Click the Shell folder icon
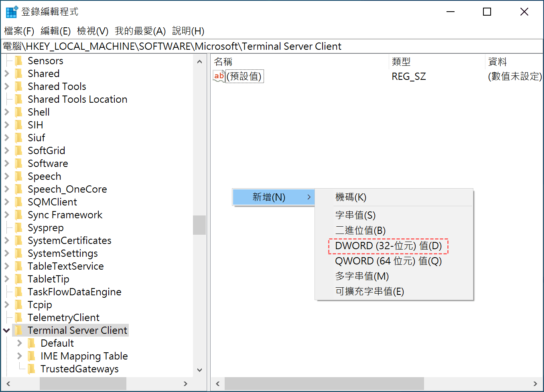 coord(18,112)
